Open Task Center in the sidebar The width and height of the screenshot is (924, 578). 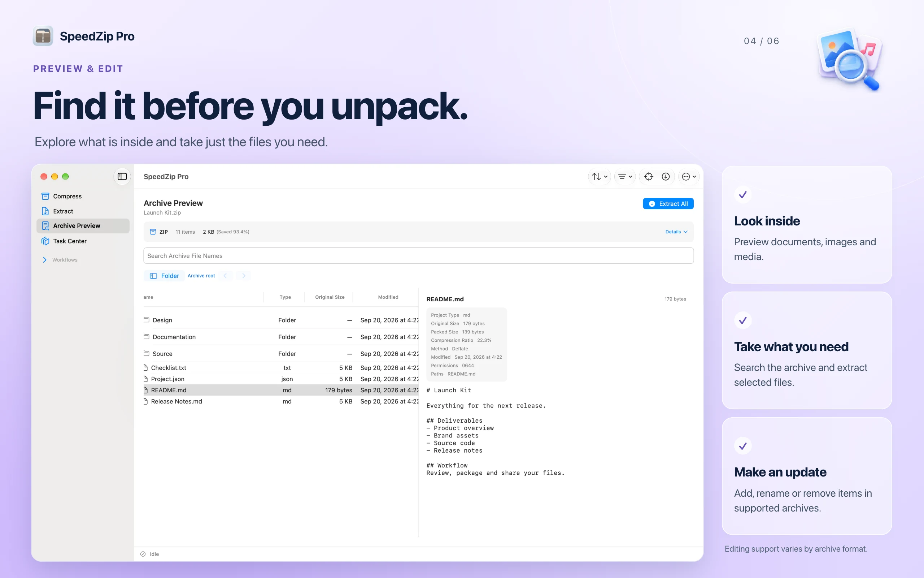click(83, 241)
